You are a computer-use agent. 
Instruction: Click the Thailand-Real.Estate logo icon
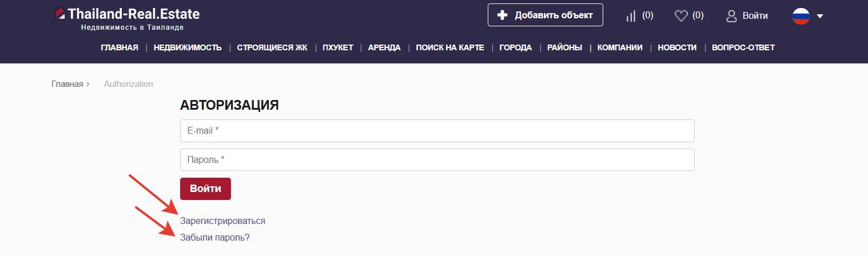(x=60, y=14)
